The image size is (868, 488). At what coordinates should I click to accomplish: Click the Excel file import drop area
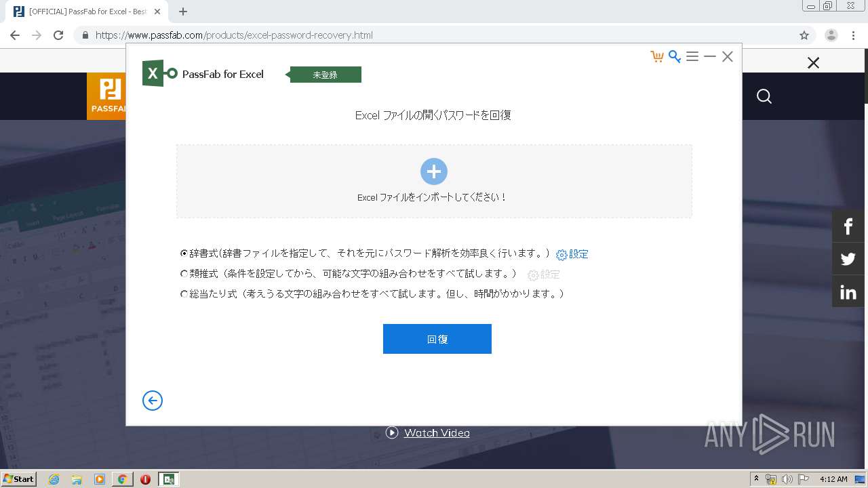(x=434, y=181)
